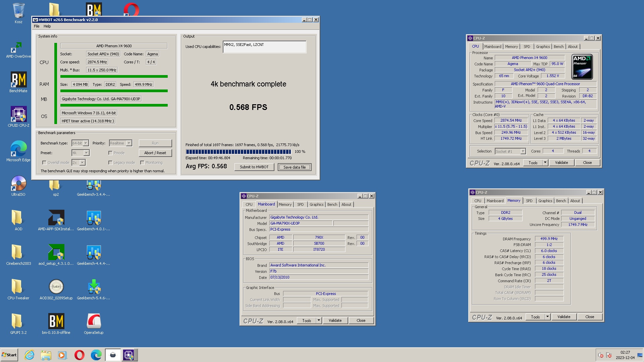
Task: Open the Kosz recycle bin icon
Action: point(18,13)
